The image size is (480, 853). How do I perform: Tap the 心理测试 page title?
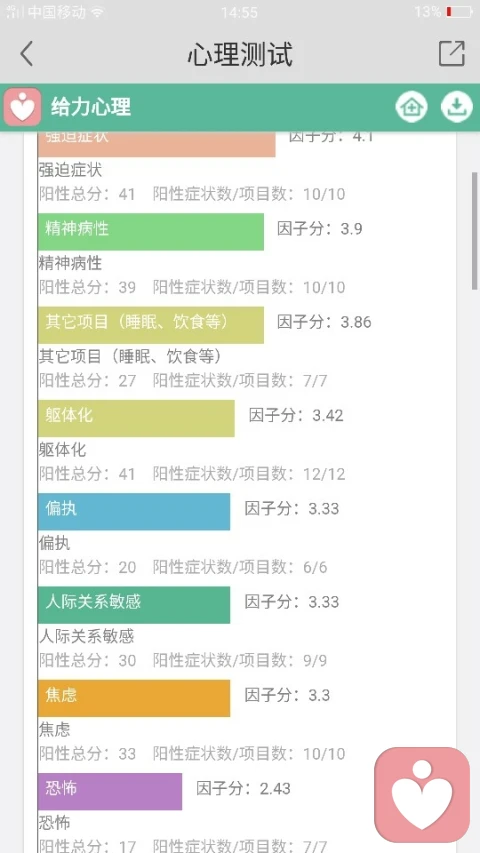[240, 54]
